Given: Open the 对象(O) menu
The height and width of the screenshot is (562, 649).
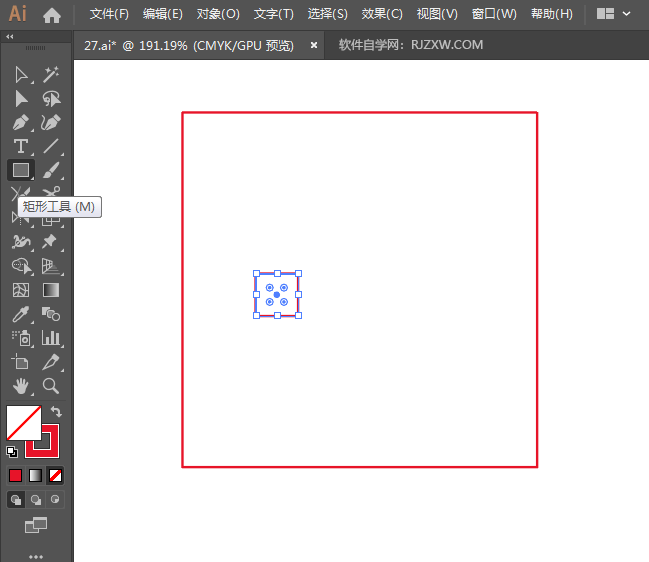Looking at the screenshot, I should [x=218, y=14].
